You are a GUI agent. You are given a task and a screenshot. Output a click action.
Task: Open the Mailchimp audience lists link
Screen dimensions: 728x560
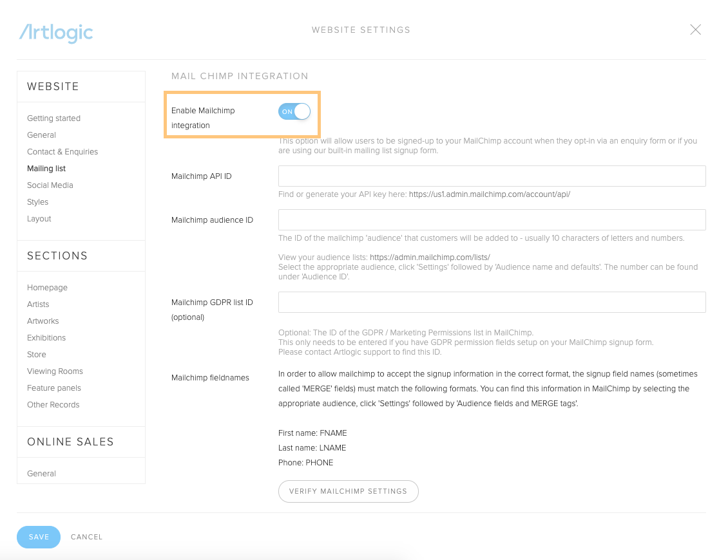430,257
